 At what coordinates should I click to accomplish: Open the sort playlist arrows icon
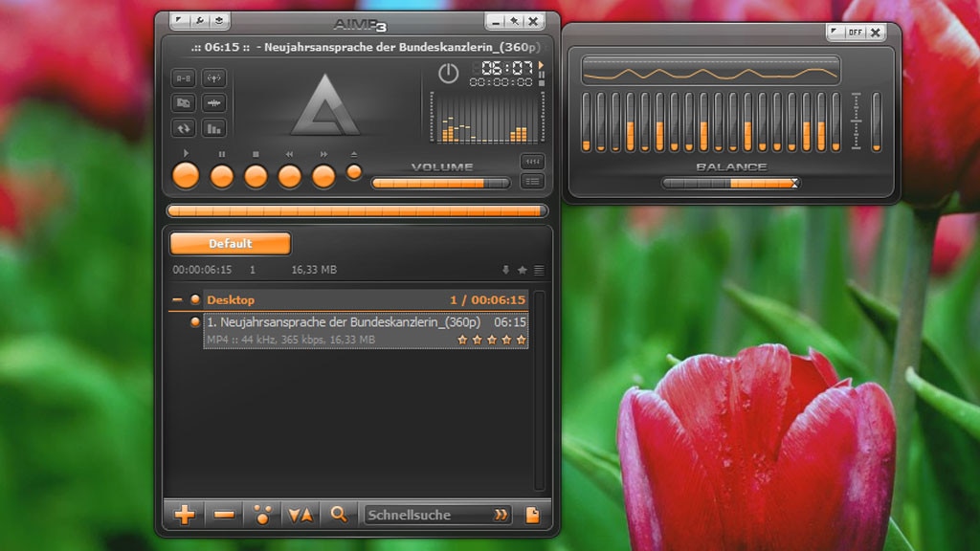pos(301,515)
